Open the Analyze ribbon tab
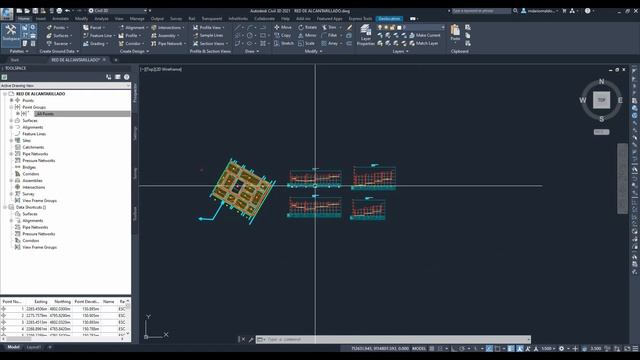Screen dimensions: 640x360 click(x=101, y=19)
